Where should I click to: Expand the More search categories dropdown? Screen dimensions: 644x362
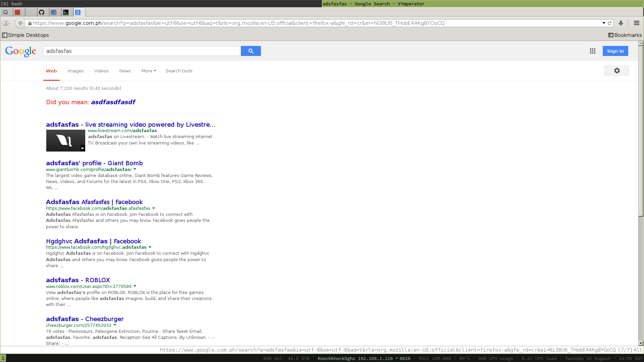point(149,71)
